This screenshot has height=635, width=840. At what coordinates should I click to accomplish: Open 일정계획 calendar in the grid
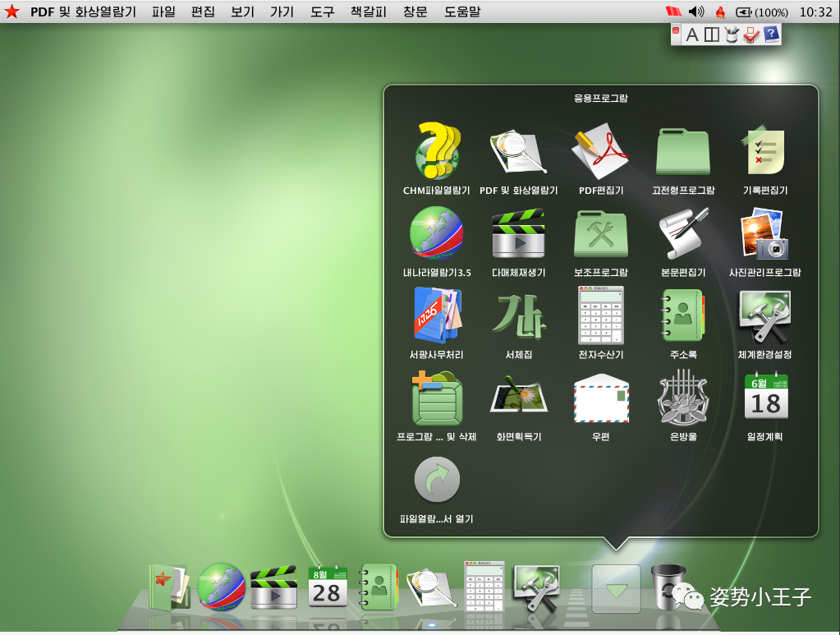765,397
